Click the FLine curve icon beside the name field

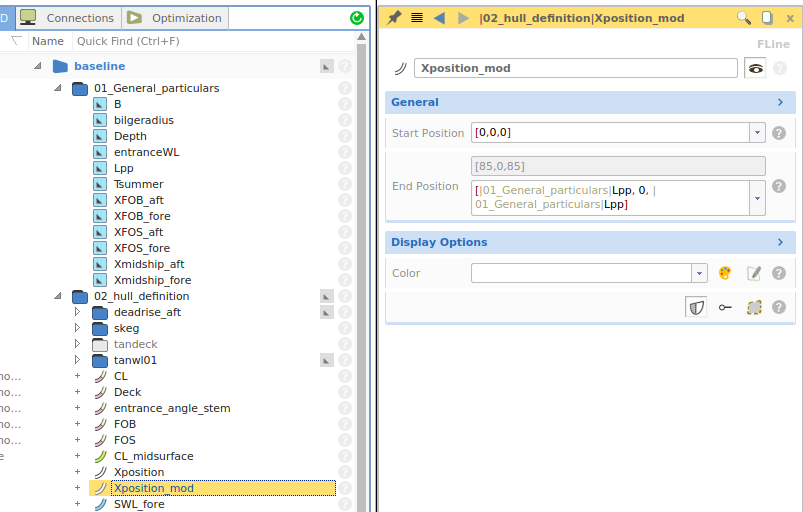(400, 68)
